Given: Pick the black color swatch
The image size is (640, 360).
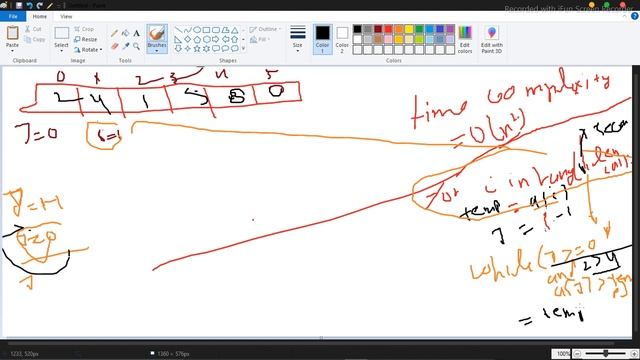Looking at the screenshot, I should pyautogui.click(x=358, y=29).
